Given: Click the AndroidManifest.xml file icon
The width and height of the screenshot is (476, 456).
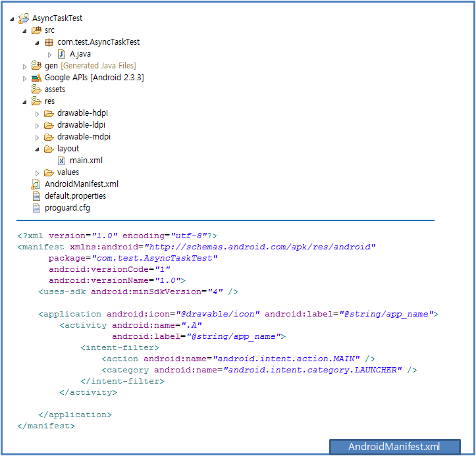Looking at the screenshot, I should 36,184.
